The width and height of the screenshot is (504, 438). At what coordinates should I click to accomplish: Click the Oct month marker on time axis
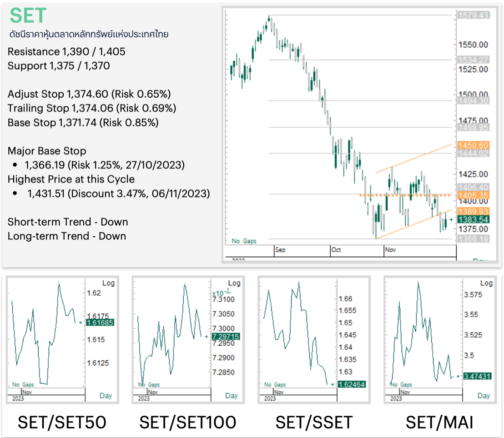click(336, 249)
